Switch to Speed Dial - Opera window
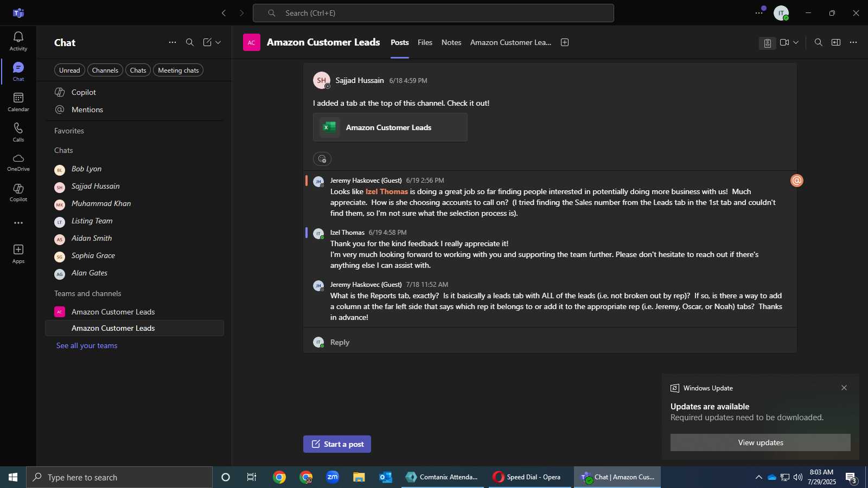This screenshot has height=488, width=868. pos(529,477)
